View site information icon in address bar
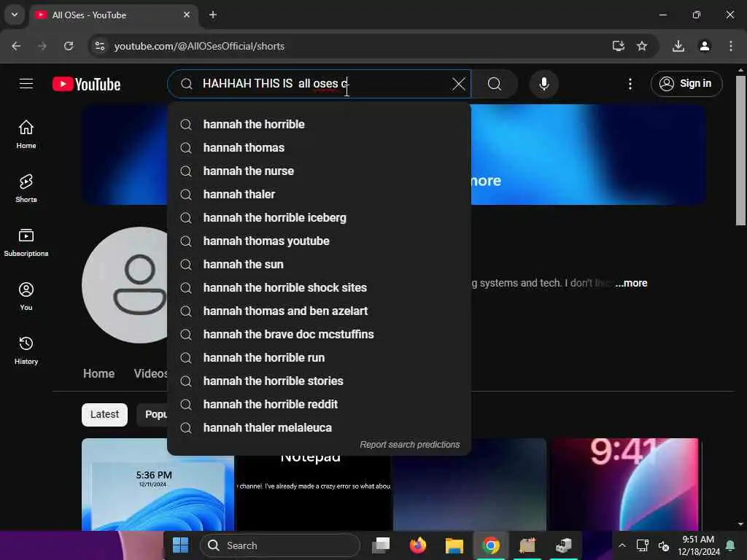 coord(100,46)
